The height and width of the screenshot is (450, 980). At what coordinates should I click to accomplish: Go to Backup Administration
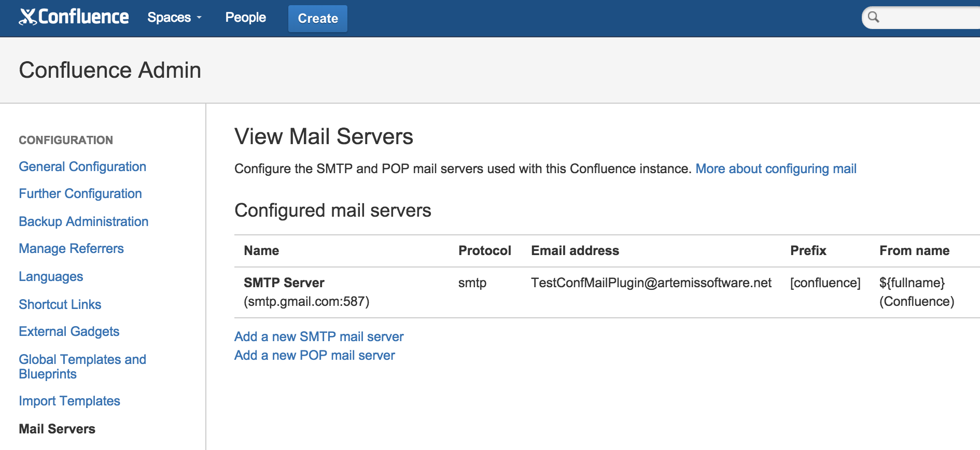click(x=83, y=221)
